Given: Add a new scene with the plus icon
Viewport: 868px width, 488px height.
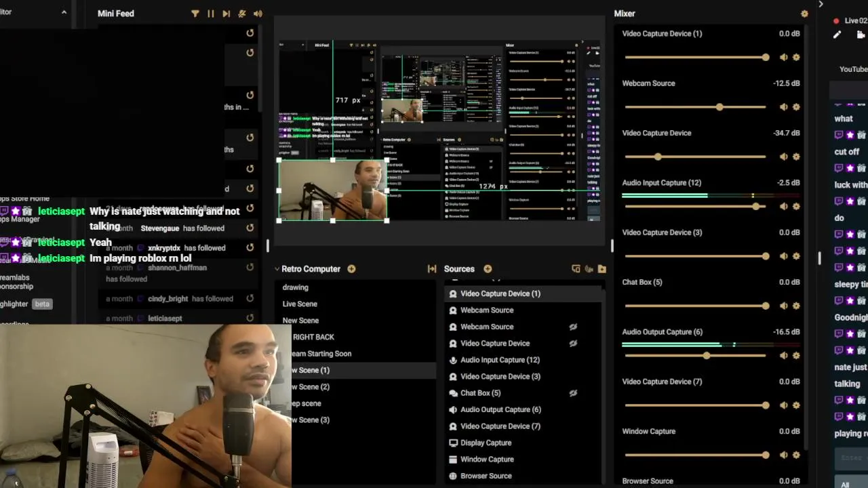Looking at the screenshot, I should 351,269.
